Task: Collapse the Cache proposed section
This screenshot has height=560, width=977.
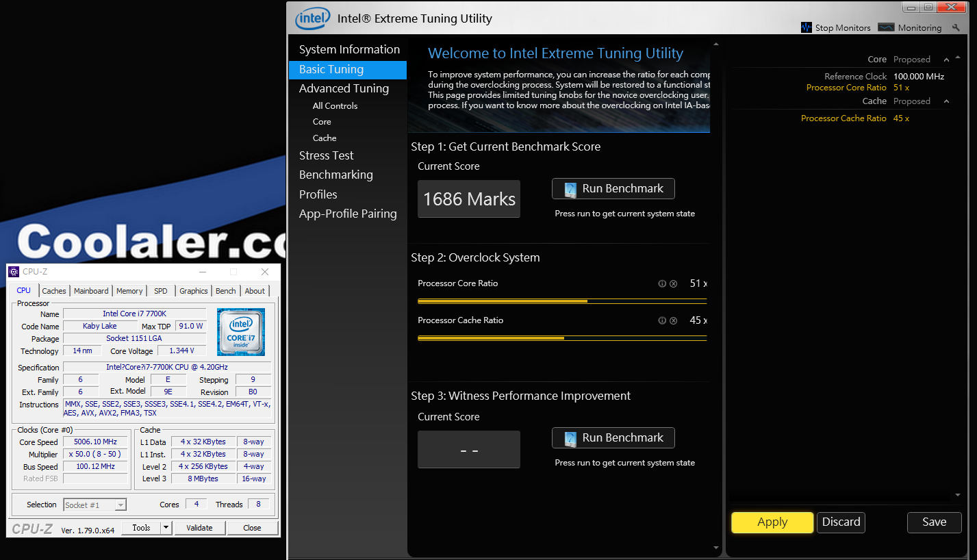Action: tap(947, 101)
